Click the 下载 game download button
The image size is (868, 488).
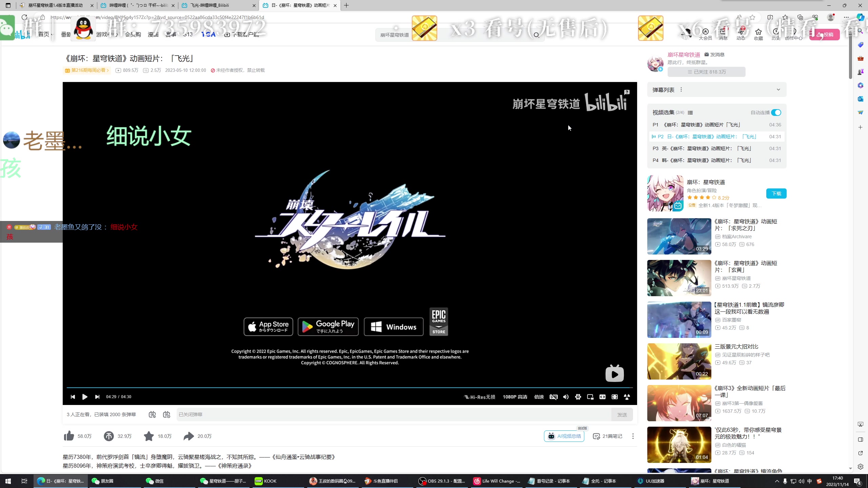pyautogui.click(x=776, y=194)
